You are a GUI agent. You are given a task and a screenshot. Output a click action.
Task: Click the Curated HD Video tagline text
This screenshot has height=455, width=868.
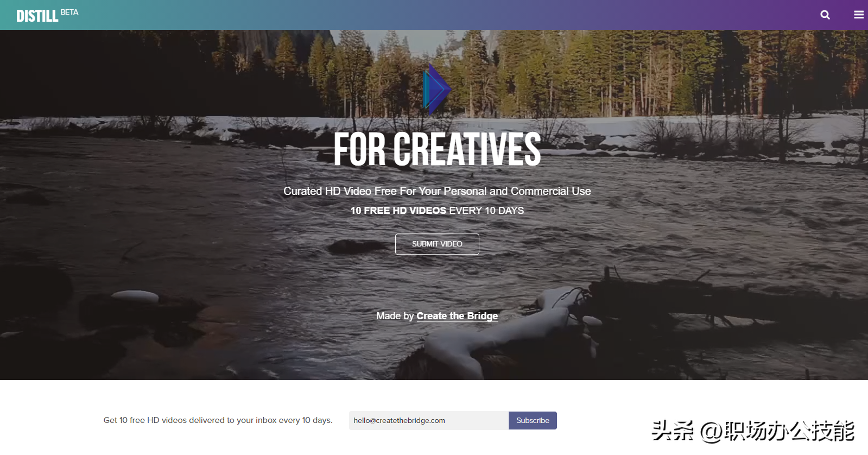(437, 191)
